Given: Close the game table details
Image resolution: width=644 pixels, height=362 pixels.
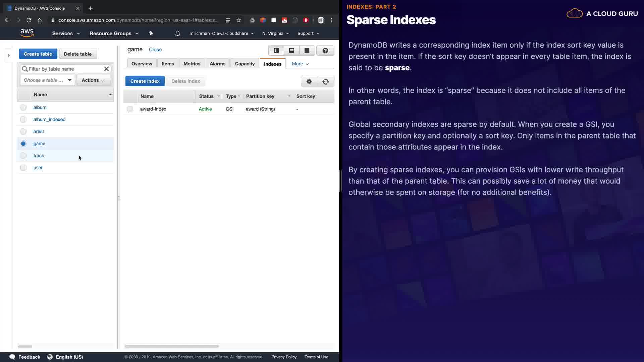Looking at the screenshot, I should 155,50.
